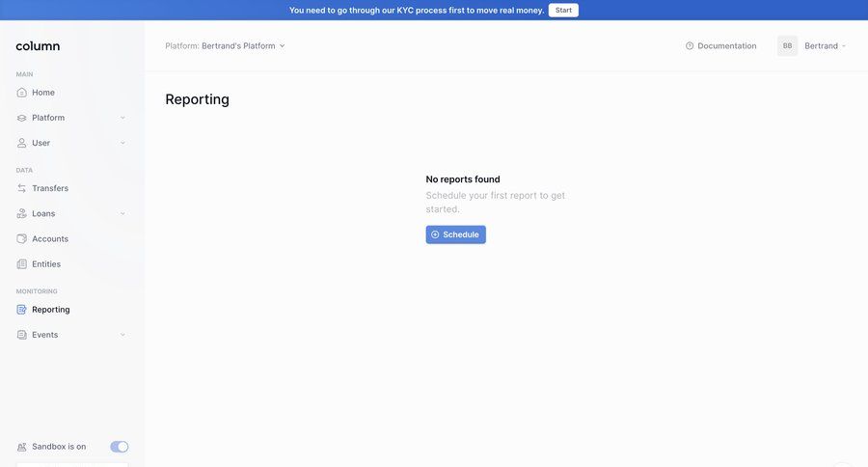Open the Bertrand account menu
Screen dimensions: 868x467
[825, 46]
